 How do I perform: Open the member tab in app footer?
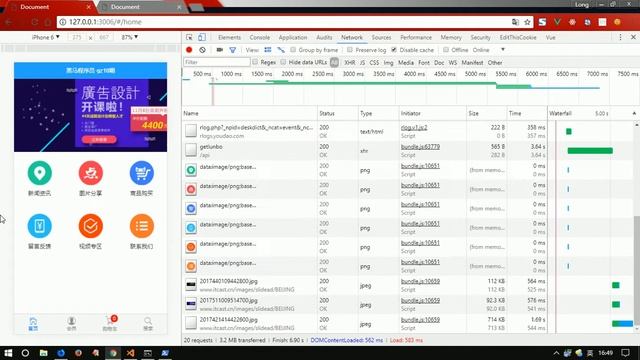71,324
